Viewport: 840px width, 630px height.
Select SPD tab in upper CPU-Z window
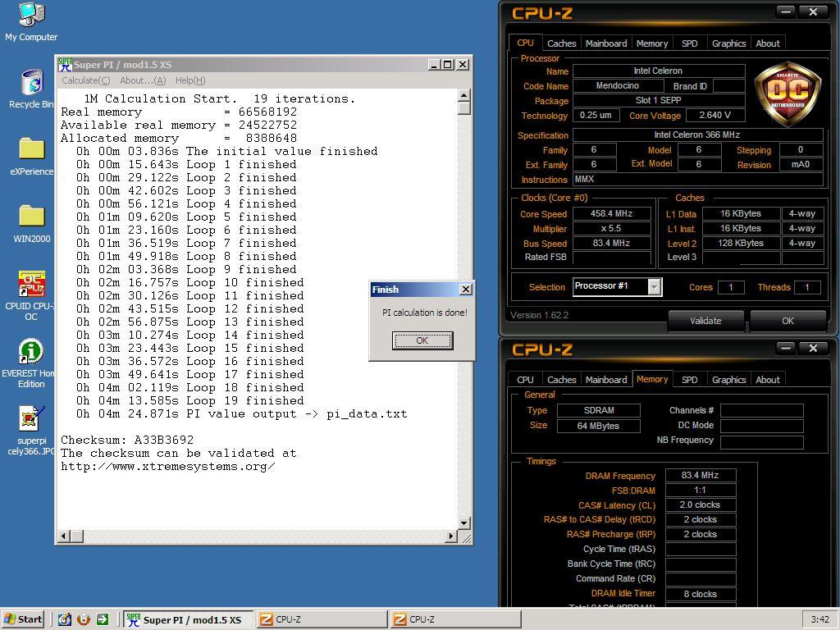(689, 43)
